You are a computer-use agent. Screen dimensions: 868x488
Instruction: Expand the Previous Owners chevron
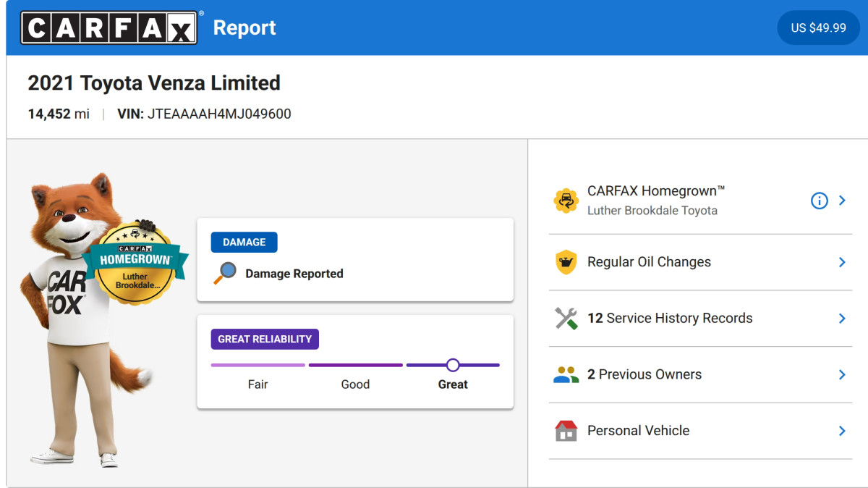[x=842, y=374]
